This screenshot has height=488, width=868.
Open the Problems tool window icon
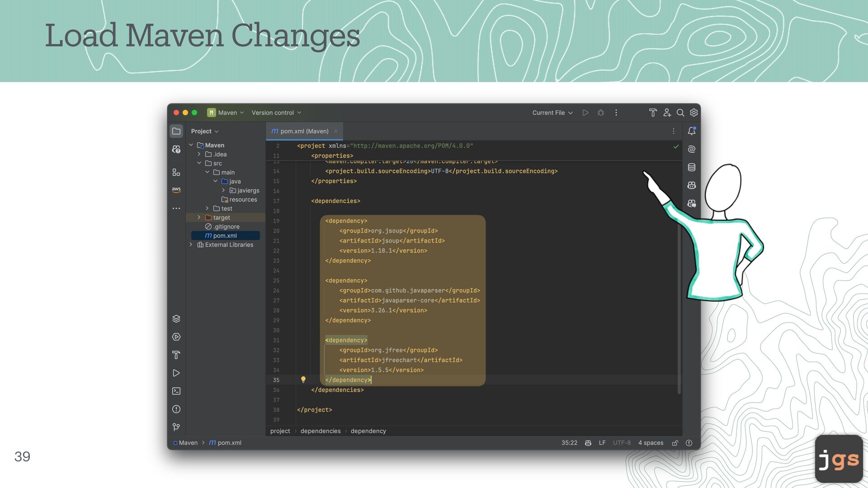click(x=176, y=409)
